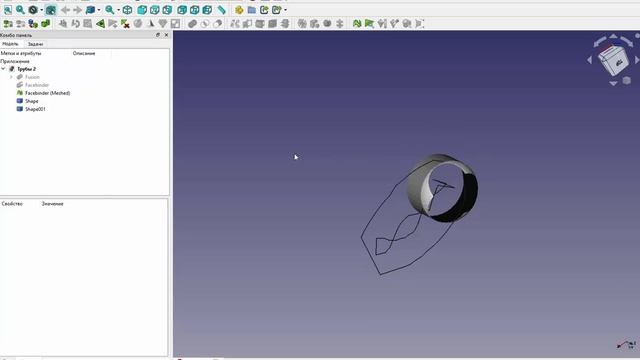Click the green triangle fill holes icon
The height and width of the screenshot is (360, 640).
pos(100,24)
